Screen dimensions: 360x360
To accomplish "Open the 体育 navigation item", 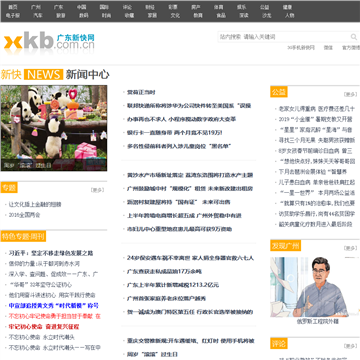I will tap(219, 7).
